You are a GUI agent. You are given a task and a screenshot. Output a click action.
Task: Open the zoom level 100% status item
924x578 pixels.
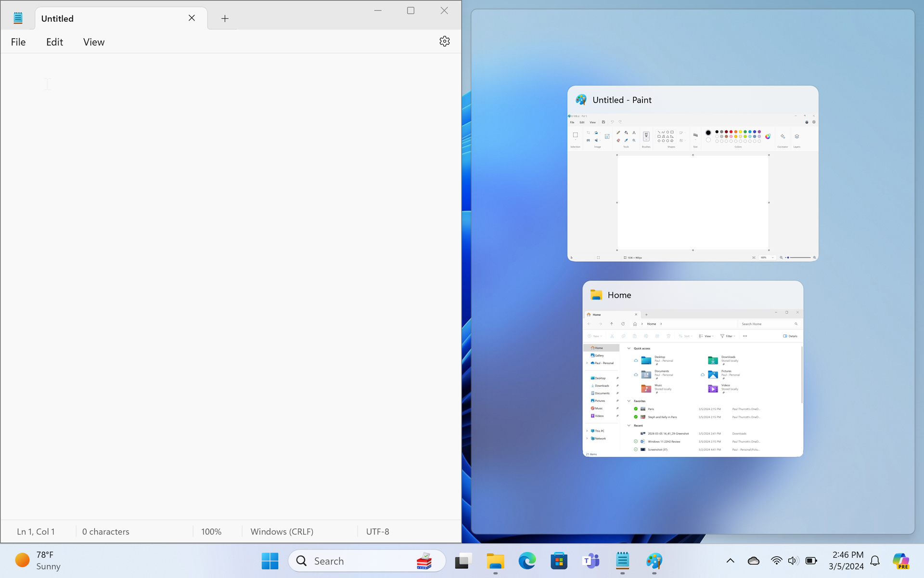(x=211, y=531)
